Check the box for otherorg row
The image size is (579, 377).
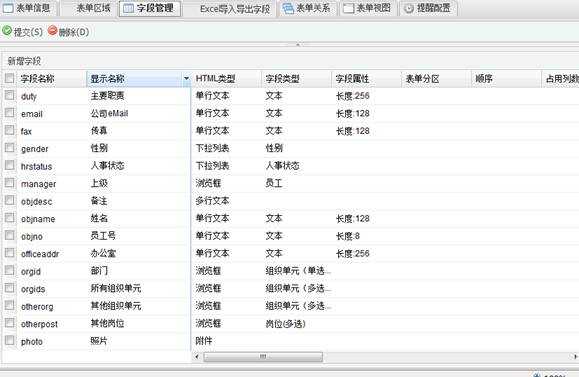[10, 305]
